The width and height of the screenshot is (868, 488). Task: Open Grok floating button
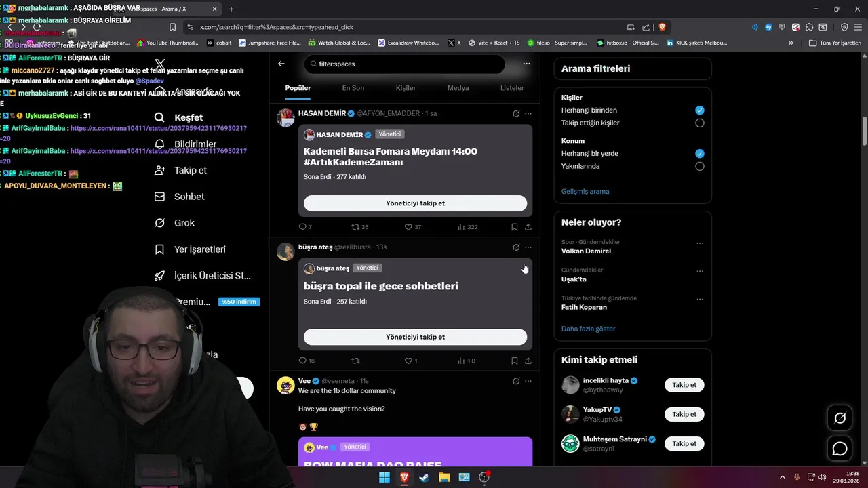840,418
